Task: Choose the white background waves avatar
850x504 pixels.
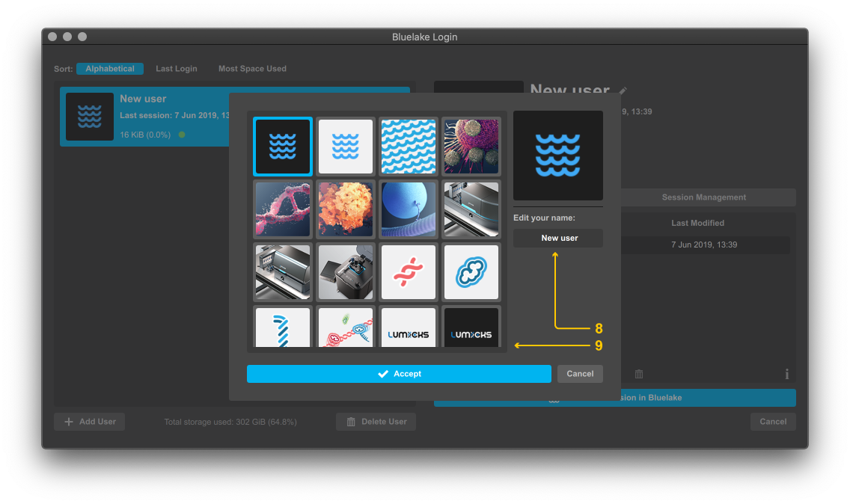Action: click(345, 147)
